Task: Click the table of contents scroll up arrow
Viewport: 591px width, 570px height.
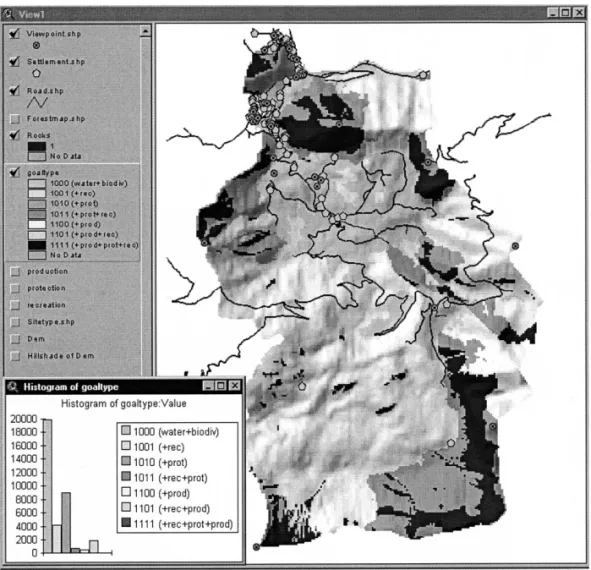Action: click(145, 31)
